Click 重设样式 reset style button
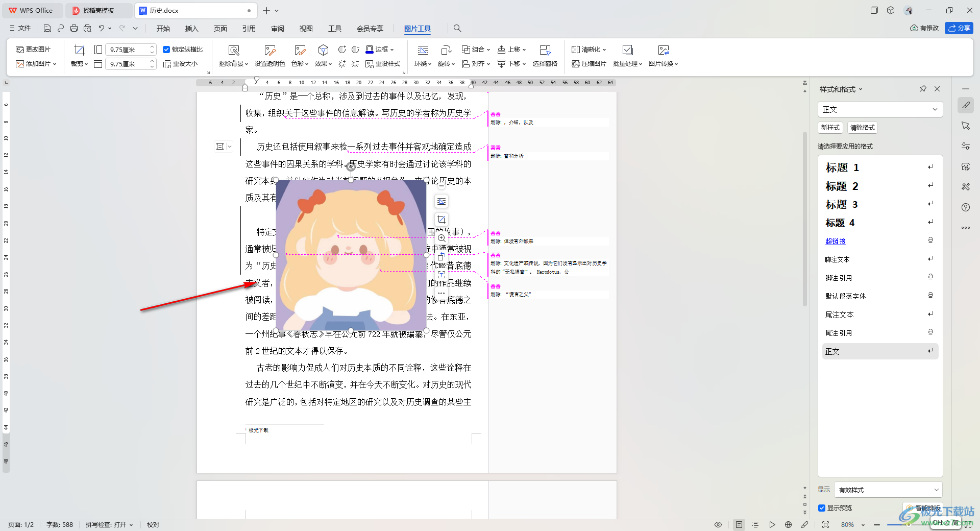Screen dimensions: 980x531 383,64
